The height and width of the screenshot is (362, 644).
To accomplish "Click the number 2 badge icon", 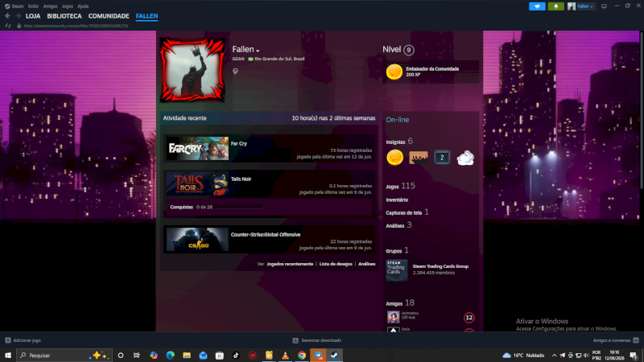I will coord(442,158).
